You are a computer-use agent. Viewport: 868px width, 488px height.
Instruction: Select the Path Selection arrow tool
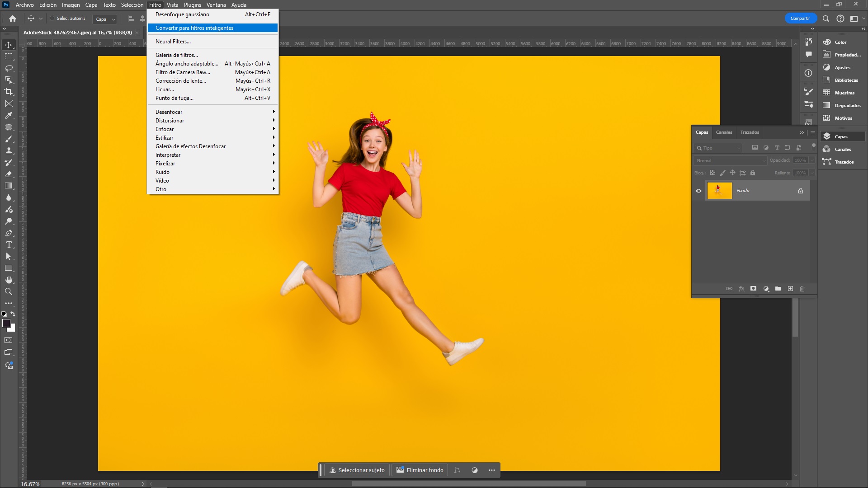point(9,257)
